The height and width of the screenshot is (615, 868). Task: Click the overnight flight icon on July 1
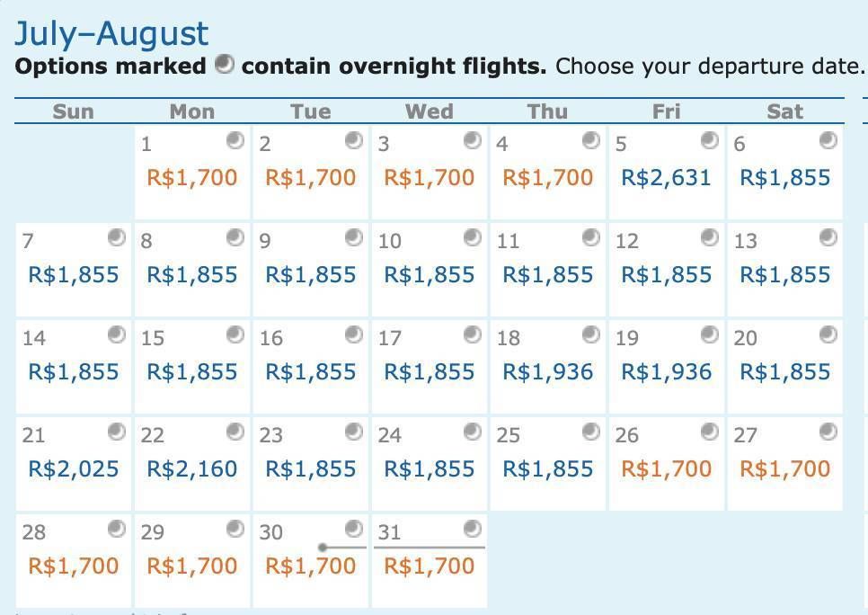[235, 141]
